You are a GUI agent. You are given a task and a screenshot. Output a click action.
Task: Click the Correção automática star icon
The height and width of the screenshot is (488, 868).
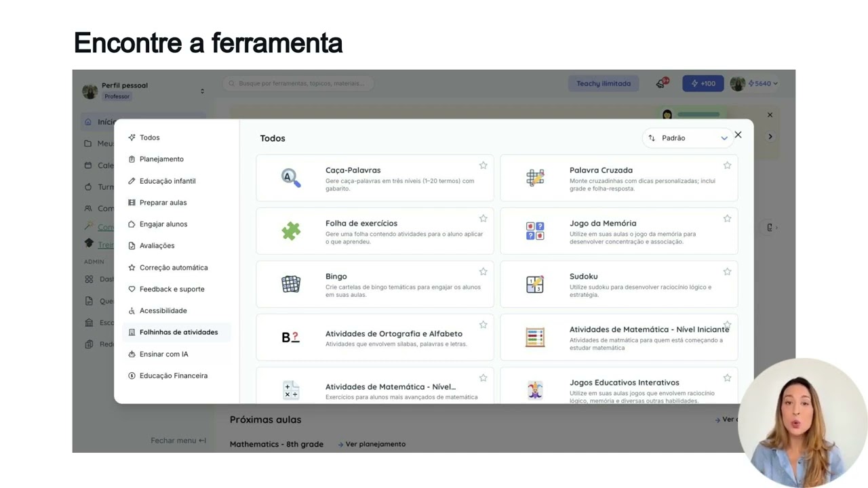coord(132,268)
